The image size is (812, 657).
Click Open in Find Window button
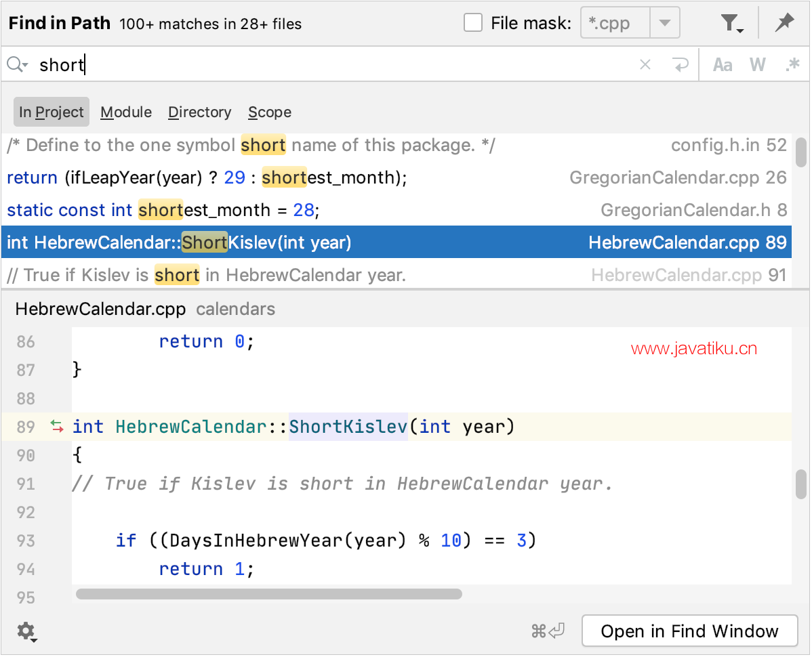click(x=689, y=632)
